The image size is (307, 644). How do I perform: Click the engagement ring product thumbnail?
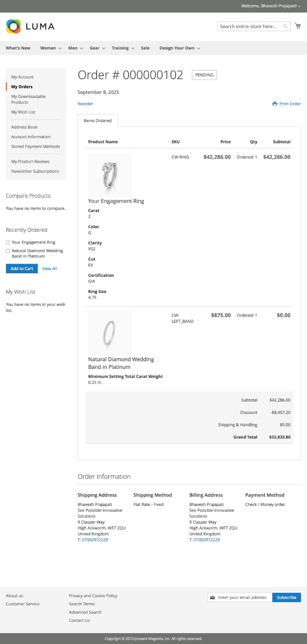(x=110, y=175)
